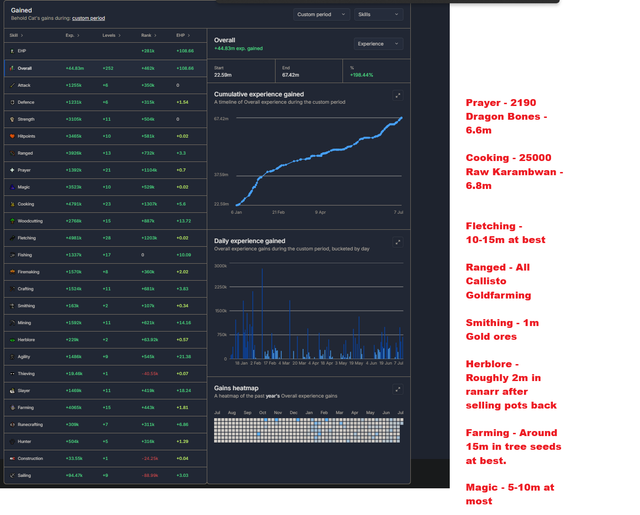Click the Woodcutting +13.72 EHP value
Image resolution: width=640 pixels, height=515 pixels.
click(183, 221)
